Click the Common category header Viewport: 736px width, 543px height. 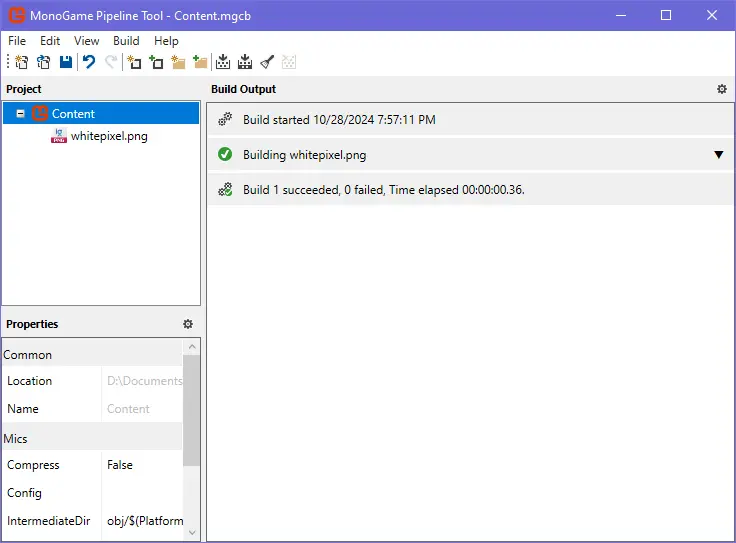coord(92,354)
